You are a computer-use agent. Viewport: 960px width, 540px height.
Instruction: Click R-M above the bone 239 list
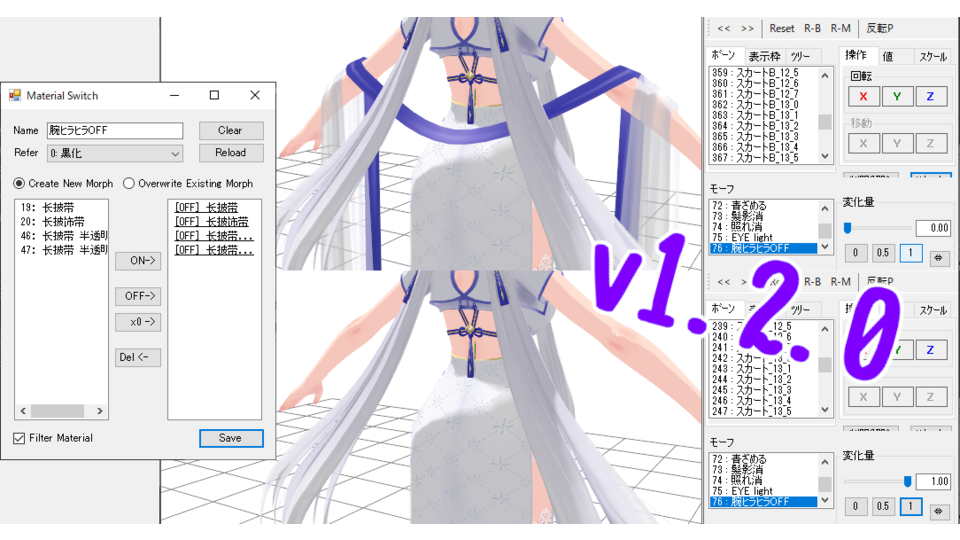click(841, 282)
